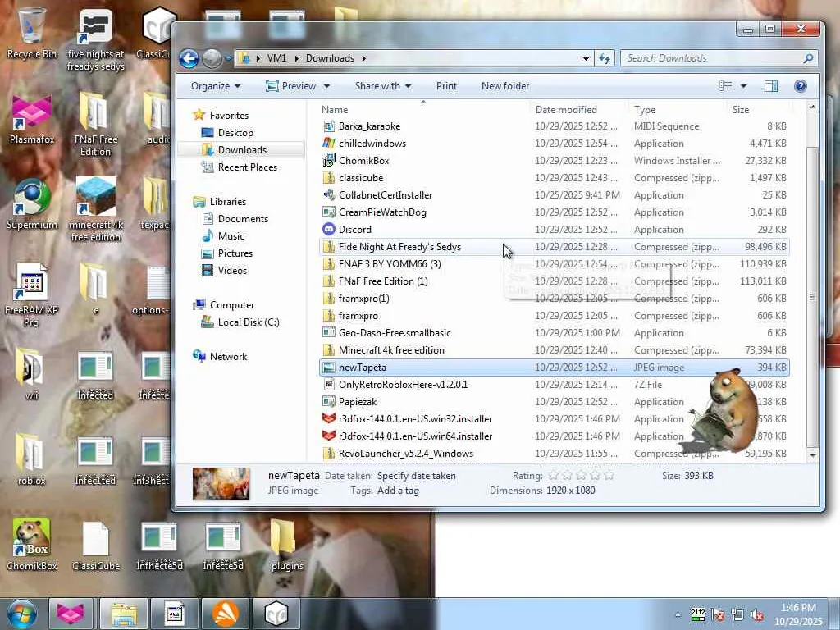Click the Downloads breadcrumb segment
This screenshot has height=630, width=840.
click(x=330, y=58)
